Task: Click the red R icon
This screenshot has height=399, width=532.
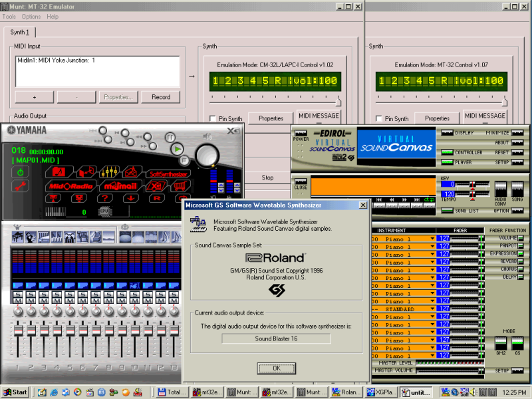Action: click(x=157, y=198)
